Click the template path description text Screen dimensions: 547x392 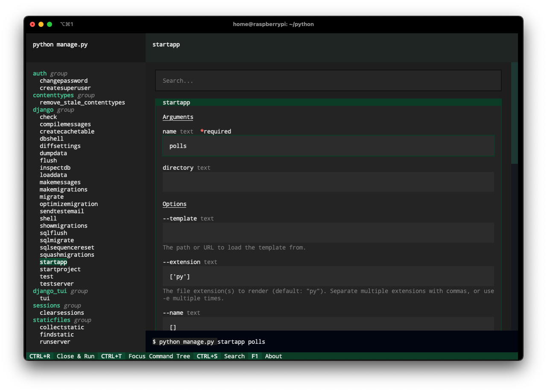(234, 247)
